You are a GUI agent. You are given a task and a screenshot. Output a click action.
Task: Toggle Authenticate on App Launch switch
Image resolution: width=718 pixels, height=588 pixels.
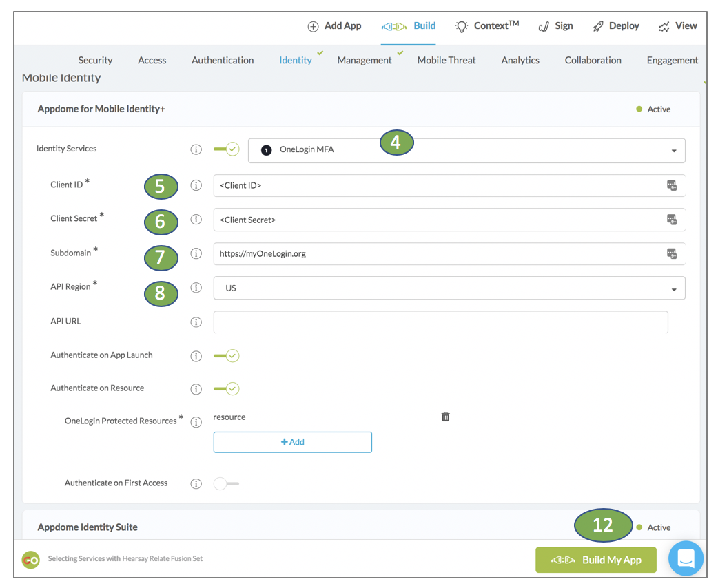tap(226, 355)
